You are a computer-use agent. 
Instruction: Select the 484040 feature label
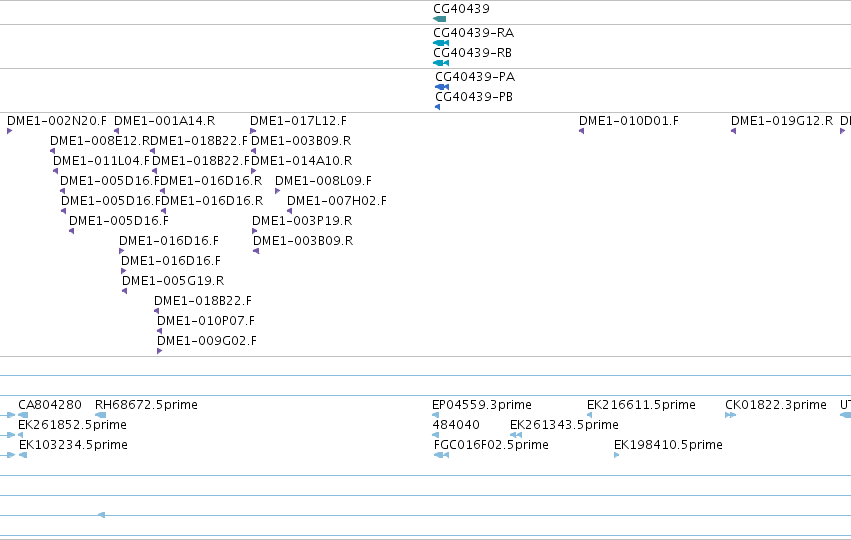455,424
